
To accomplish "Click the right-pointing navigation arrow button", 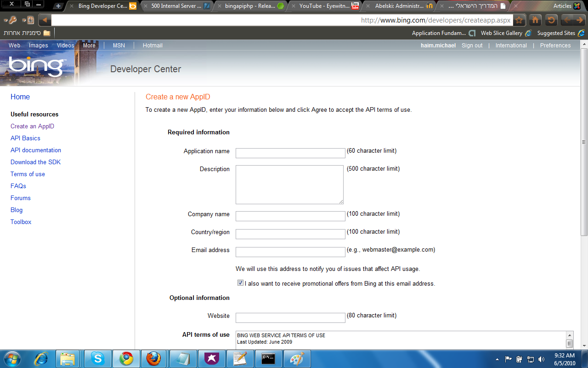I will pos(580,20).
